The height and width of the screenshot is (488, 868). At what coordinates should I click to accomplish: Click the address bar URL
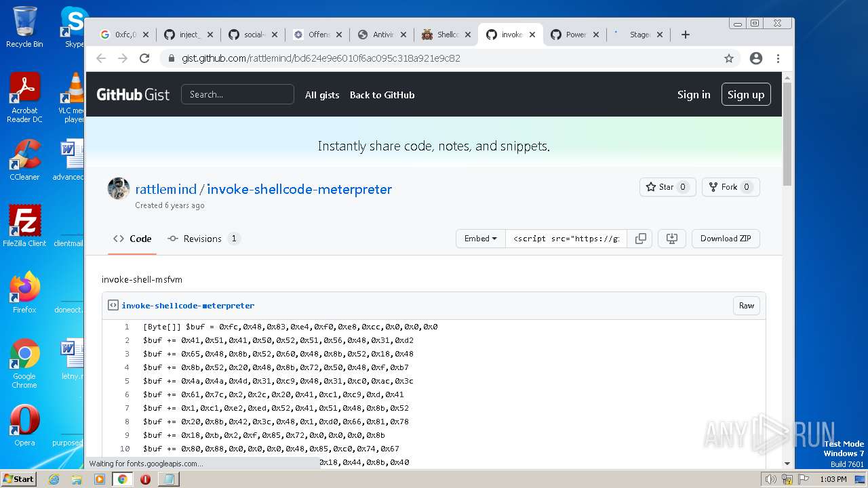coord(321,58)
